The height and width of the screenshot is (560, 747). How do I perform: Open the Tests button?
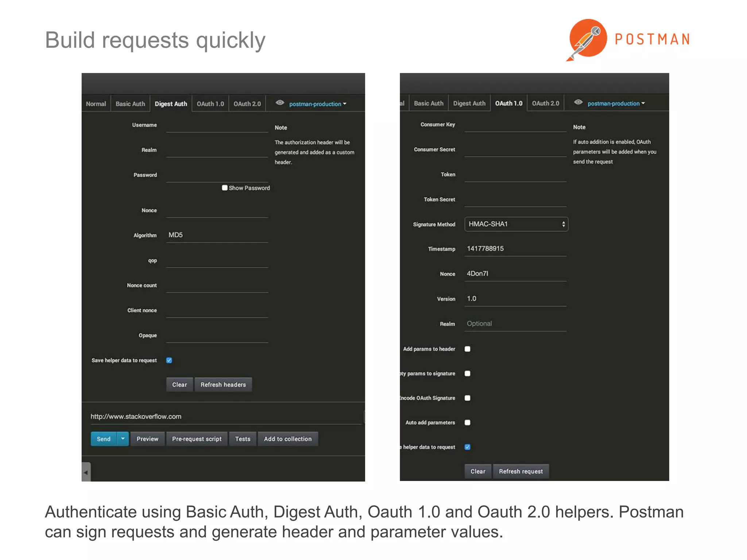click(x=243, y=439)
